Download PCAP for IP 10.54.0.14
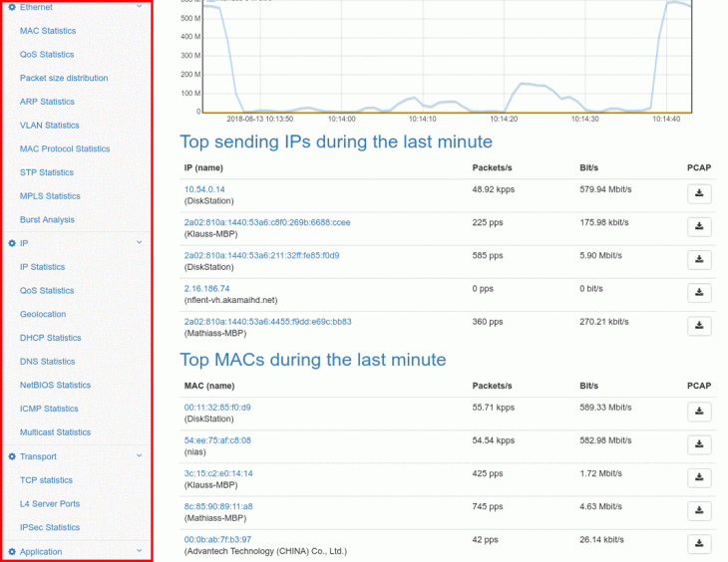 [x=699, y=193]
